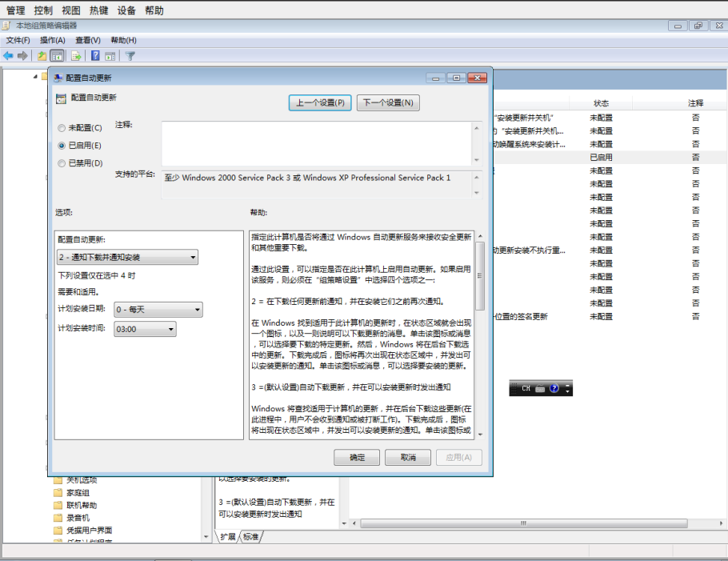728x561 pixels.
Task: Open the 查看(V) menu
Action: tap(88, 40)
